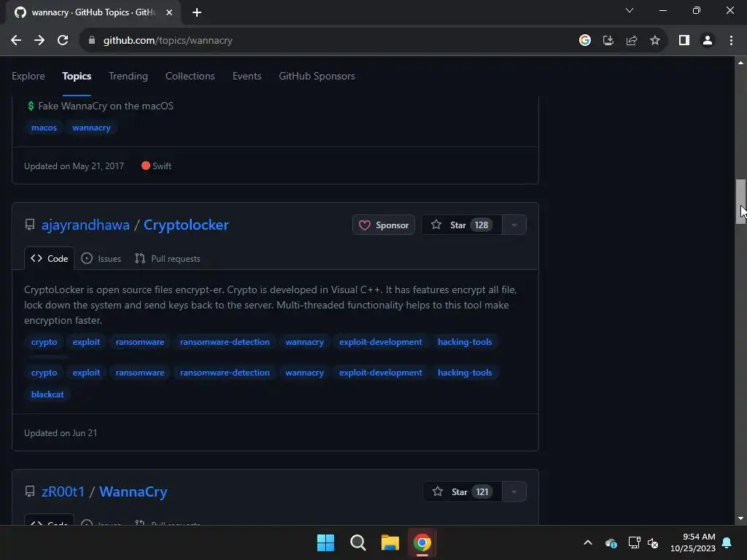Close the wannacry GitHub Topics tab
Image resolution: width=747 pixels, height=560 pixels.
169,12
